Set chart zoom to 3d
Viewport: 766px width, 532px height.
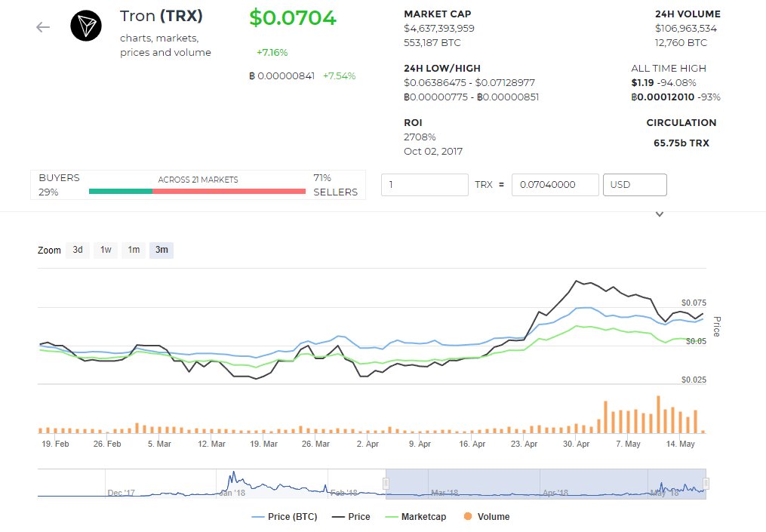(x=78, y=250)
